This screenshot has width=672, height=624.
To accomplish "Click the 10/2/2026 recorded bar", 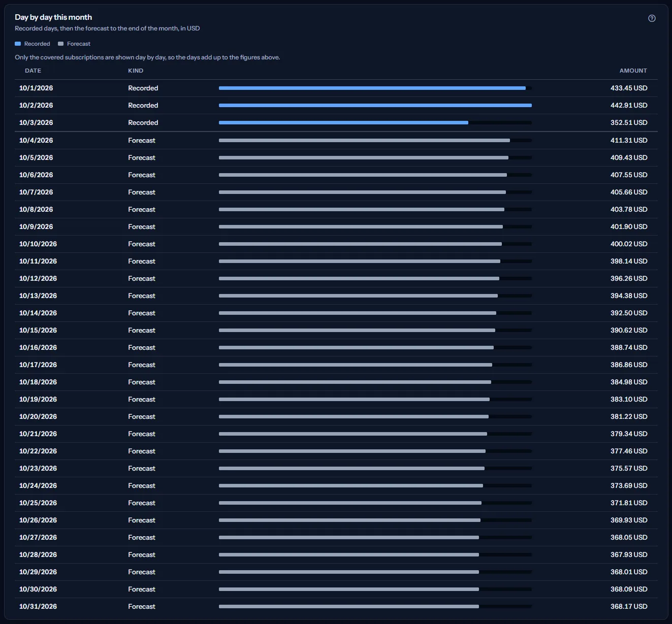I will (x=375, y=106).
